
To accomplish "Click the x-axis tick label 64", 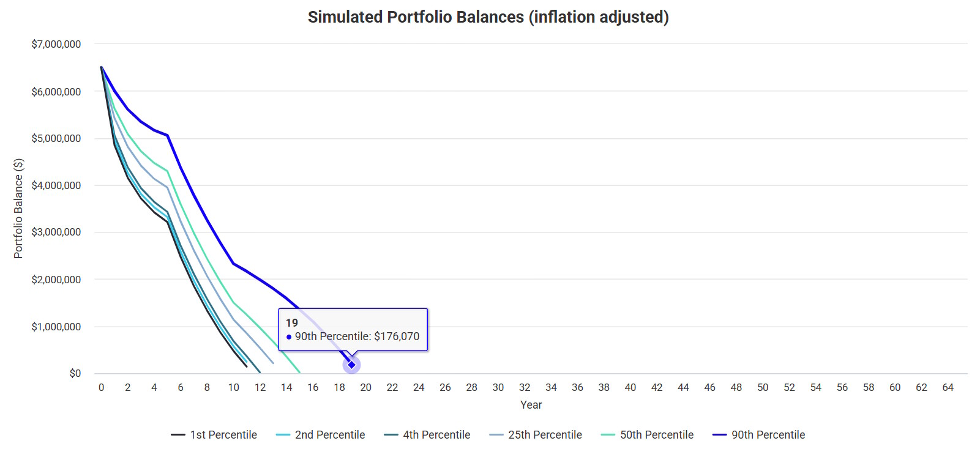I will tap(948, 387).
